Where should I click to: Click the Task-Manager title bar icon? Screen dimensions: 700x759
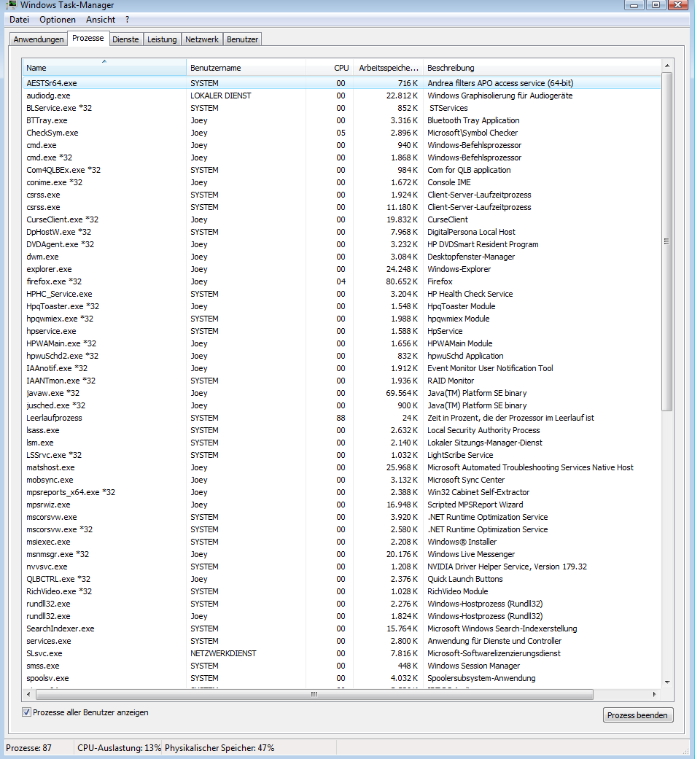[11, 5]
